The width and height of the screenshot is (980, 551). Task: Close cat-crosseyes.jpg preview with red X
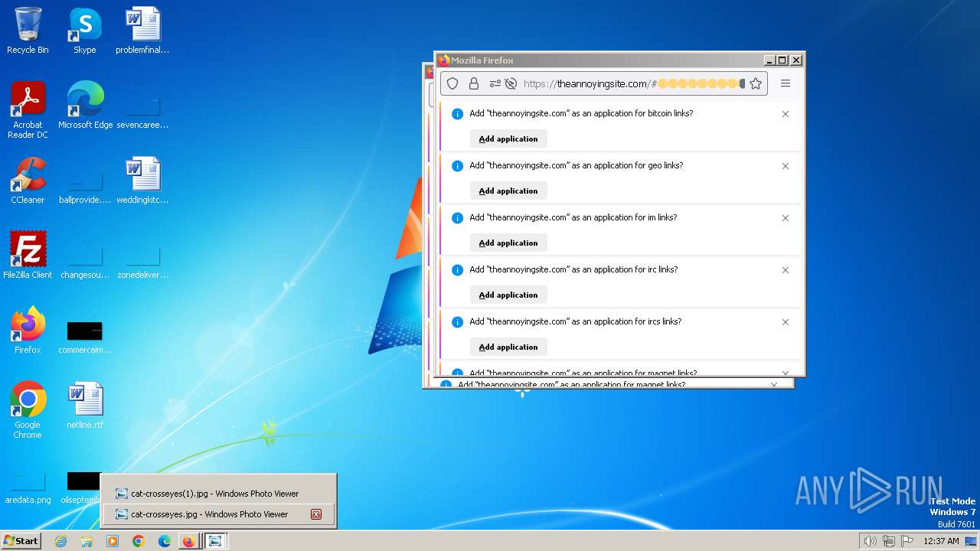coord(315,514)
